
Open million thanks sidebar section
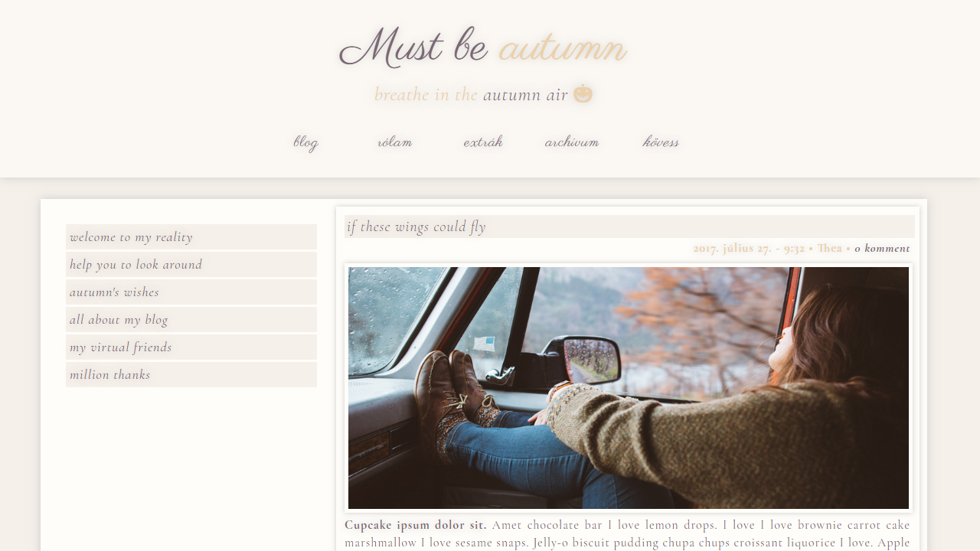tap(191, 375)
